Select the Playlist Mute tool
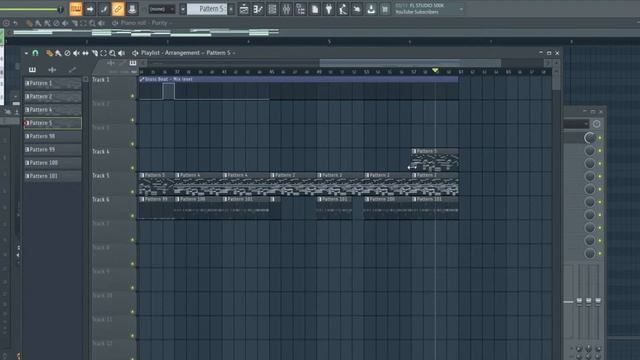Screen dimensions: 640x360 pos(76,53)
